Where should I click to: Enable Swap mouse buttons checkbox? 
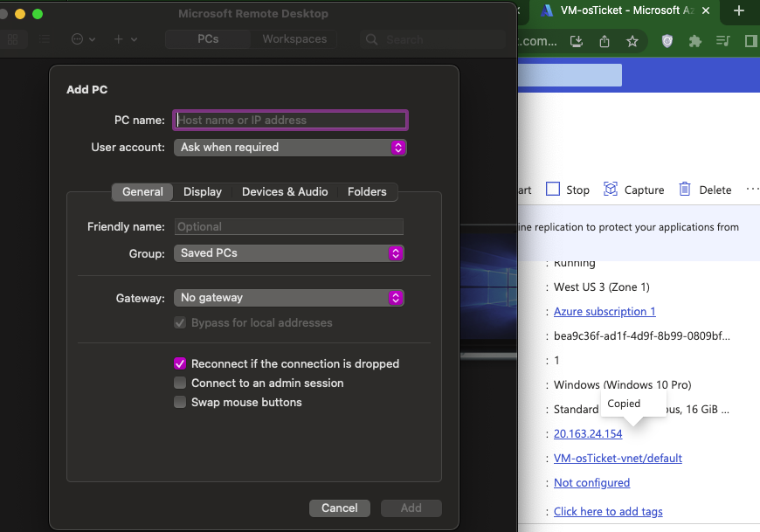pyautogui.click(x=180, y=402)
